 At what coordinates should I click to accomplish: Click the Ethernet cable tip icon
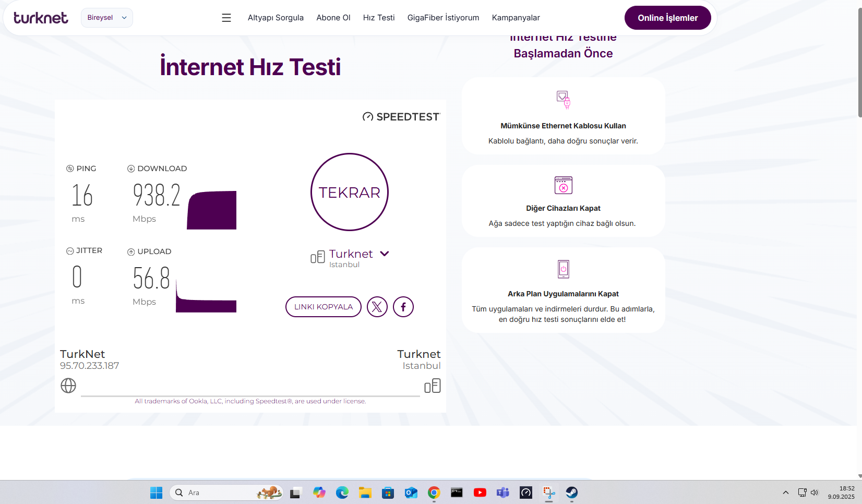[564, 100]
